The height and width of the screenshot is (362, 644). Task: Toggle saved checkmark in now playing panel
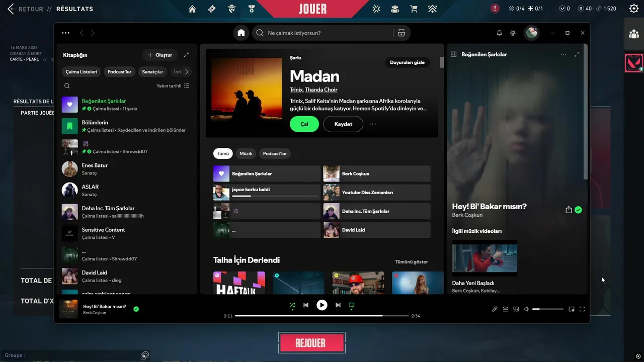tap(578, 210)
